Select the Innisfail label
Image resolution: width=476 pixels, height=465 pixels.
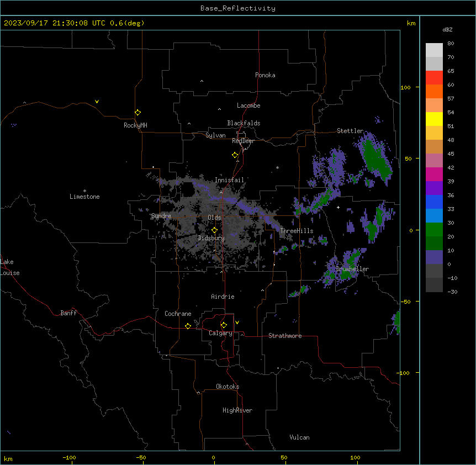pyautogui.click(x=229, y=180)
